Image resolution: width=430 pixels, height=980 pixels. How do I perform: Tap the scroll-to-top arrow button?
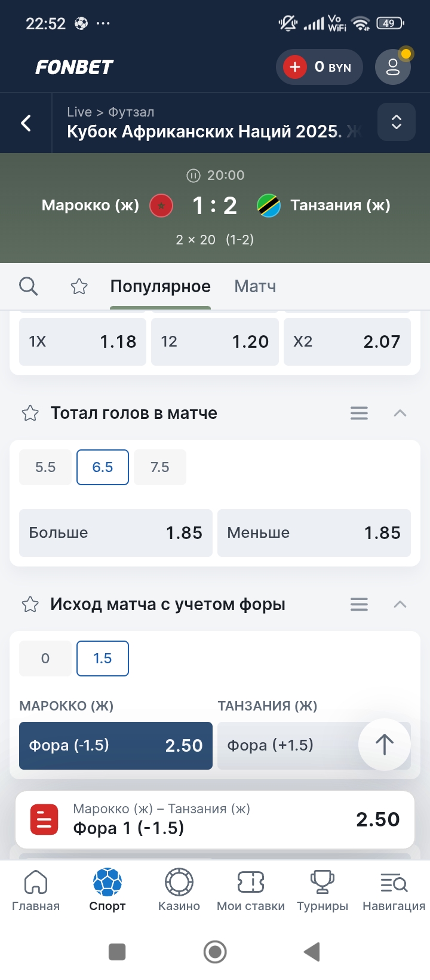tap(384, 744)
